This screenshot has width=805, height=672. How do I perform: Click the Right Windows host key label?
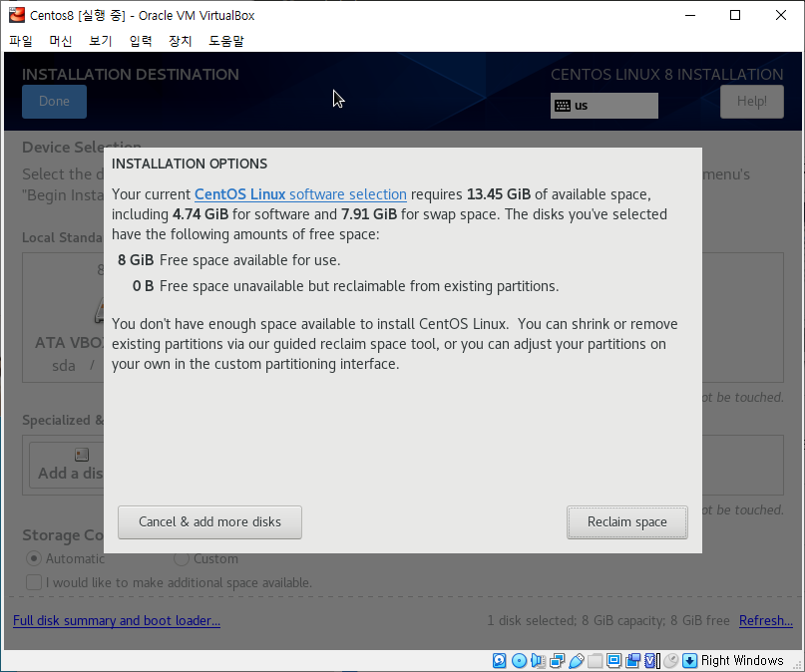point(742,660)
